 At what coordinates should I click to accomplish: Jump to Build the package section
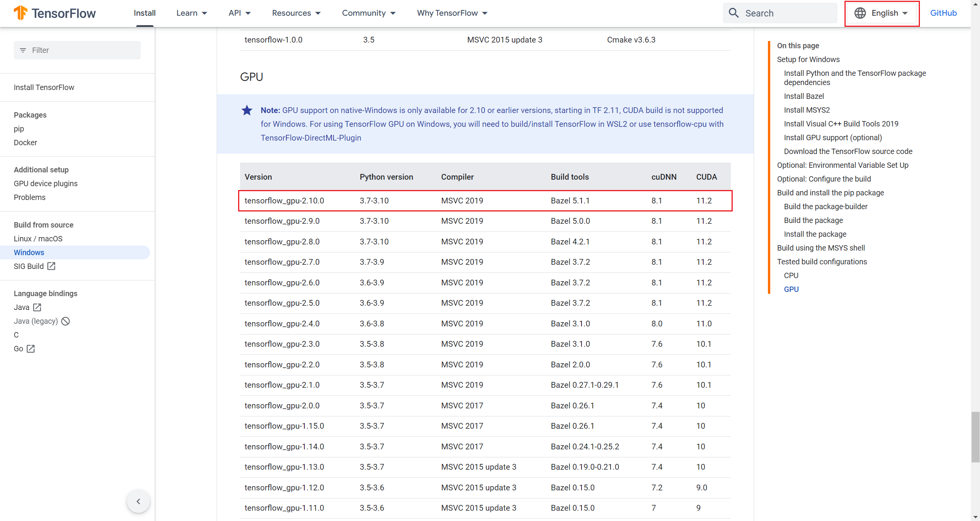813,220
